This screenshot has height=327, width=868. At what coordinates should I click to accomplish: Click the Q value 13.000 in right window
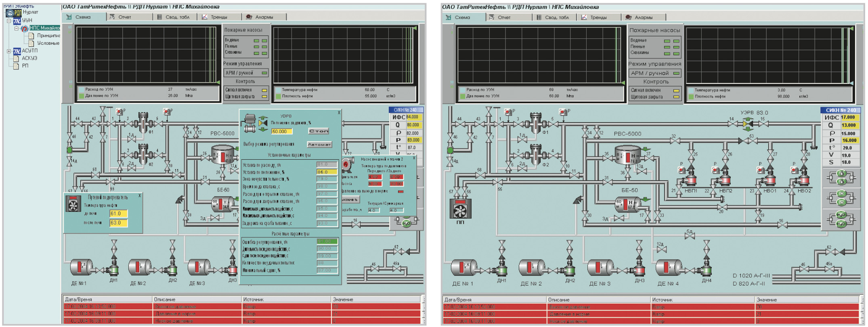851,125
